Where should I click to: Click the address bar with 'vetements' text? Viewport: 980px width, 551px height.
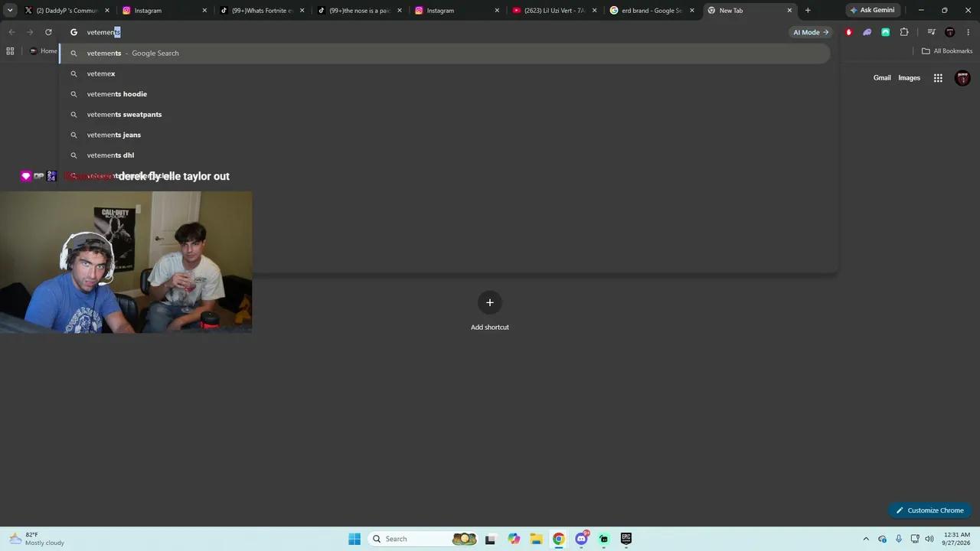coord(429,32)
